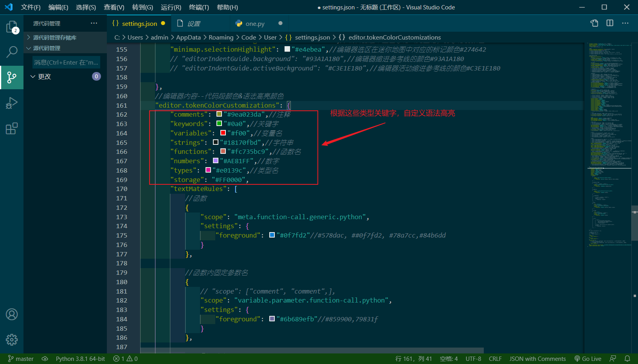Click the master branch status item
This screenshot has height=364, width=638.
[21, 359]
